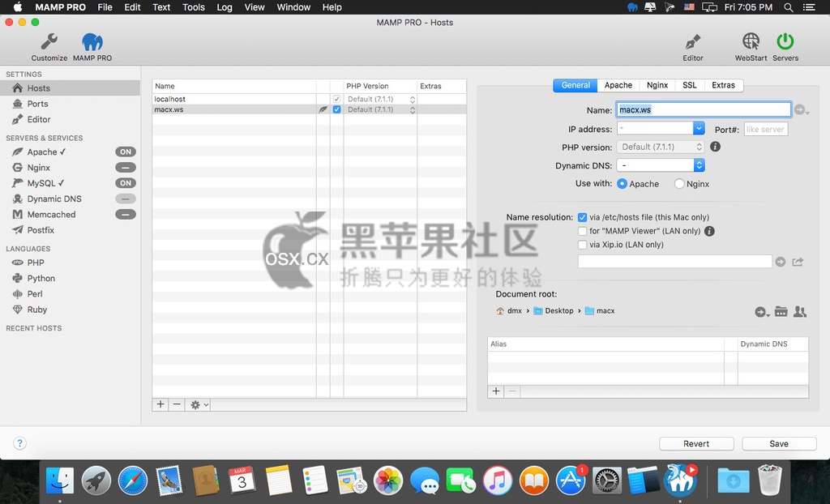Open Memcached in the sidebar
Viewport: 830px width, 504px height.
point(51,215)
